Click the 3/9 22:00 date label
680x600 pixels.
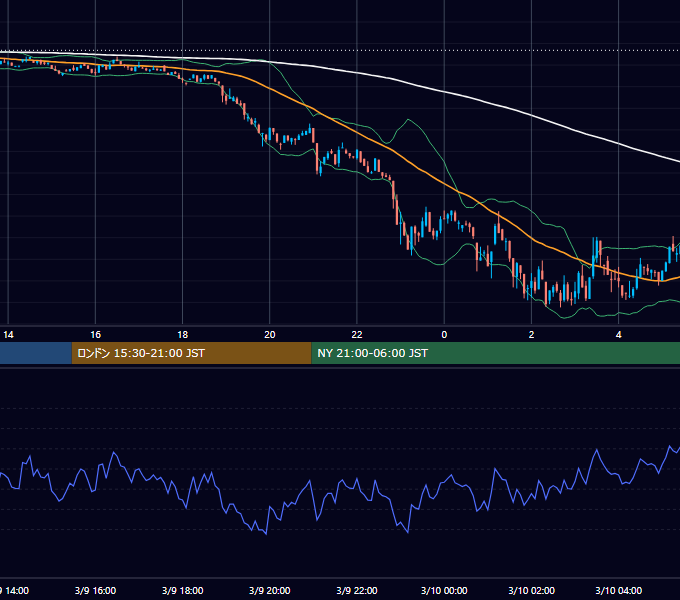coord(357,590)
